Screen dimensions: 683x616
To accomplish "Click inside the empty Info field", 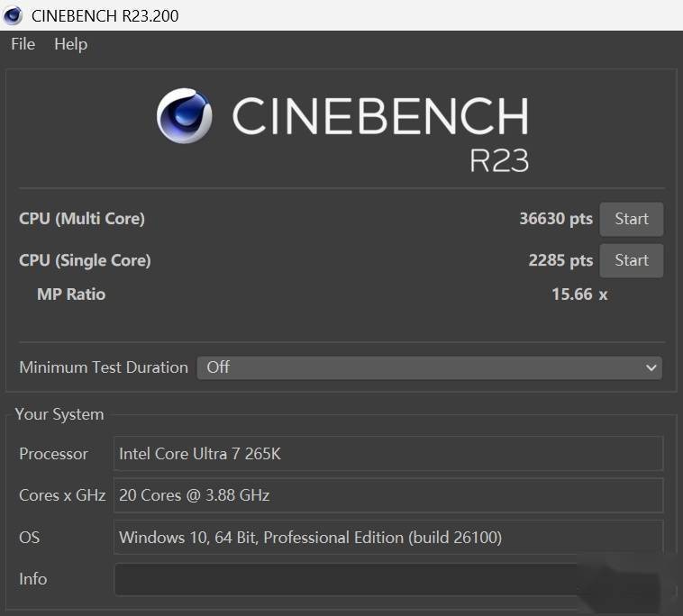I will (388, 579).
